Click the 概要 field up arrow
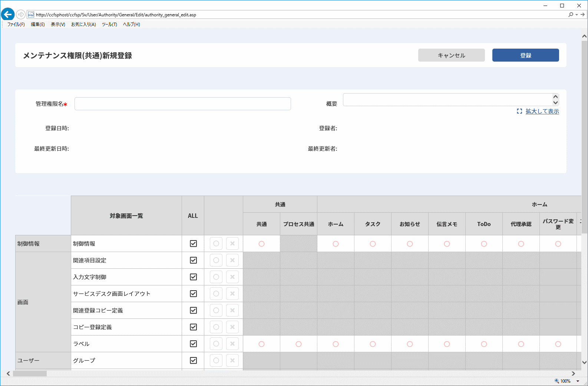 pyautogui.click(x=555, y=97)
